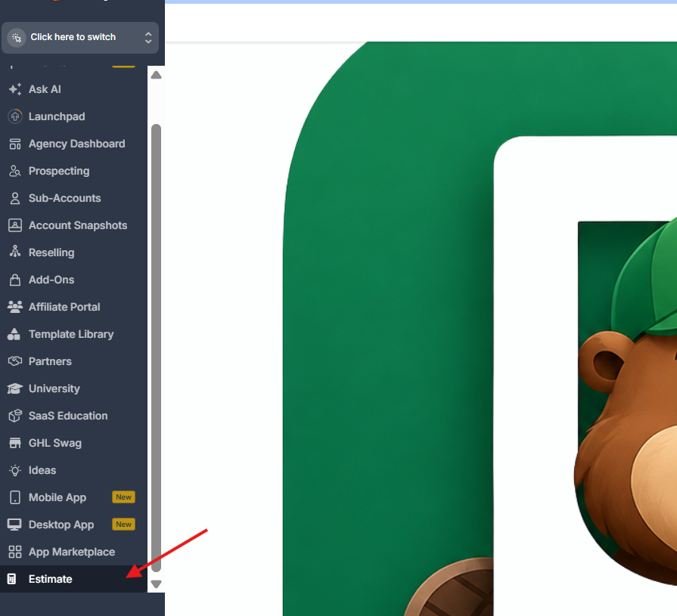The image size is (677, 616).
Task: Click the Agency Dashboard layout icon
Action: (15, 144)
